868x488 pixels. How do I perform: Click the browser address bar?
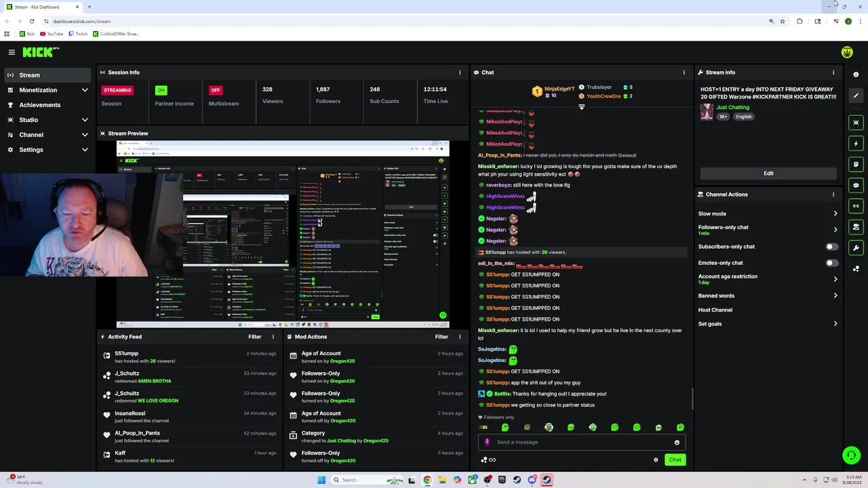pyautogui.click(x=407, y=21)
